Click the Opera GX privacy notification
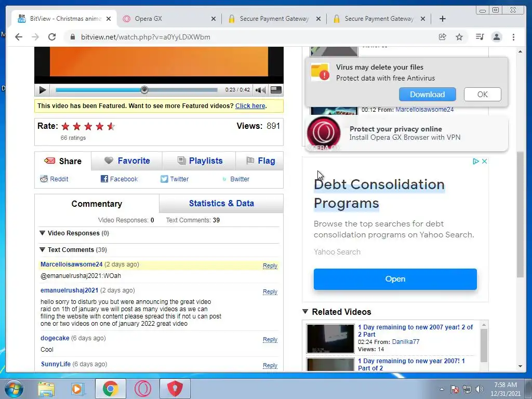This screenshot has width=532, height=399. 406,134
